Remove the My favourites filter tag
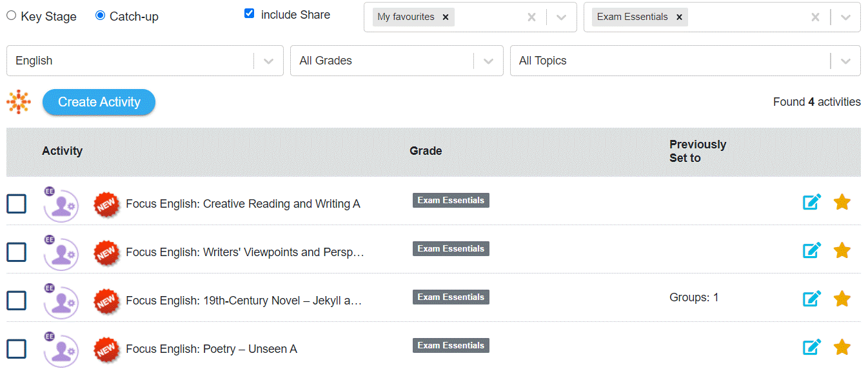Screen dimensions: 868x369 (x=446, y=17)
